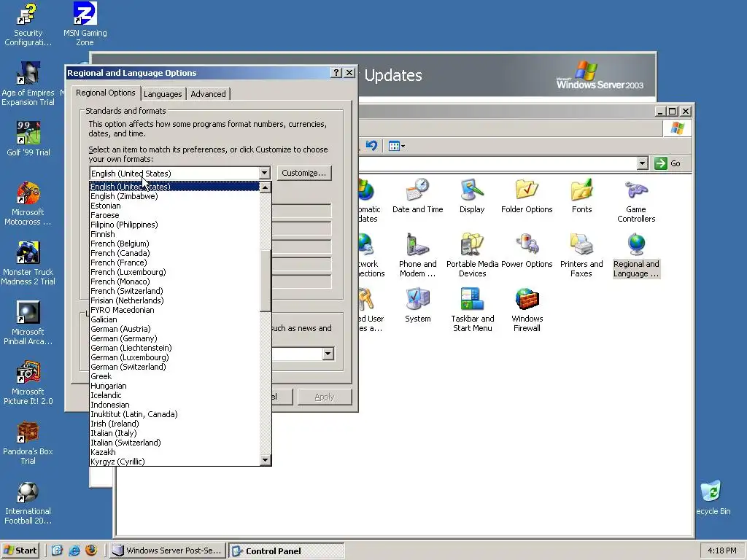Choose German (Switzerland) from the list
This screenshot has height=560, width=747.
(x=174, y=367)
